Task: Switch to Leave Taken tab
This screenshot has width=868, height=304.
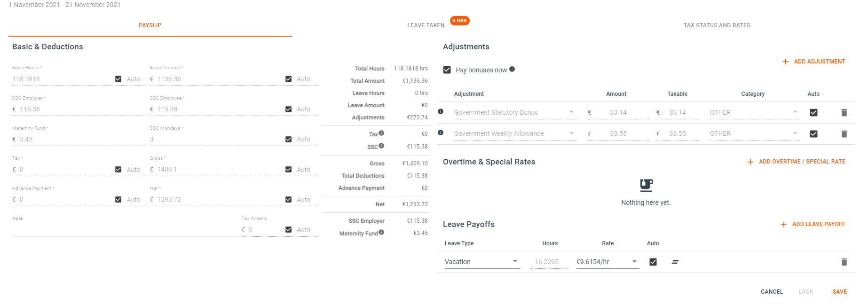Action: coord(426,25)
